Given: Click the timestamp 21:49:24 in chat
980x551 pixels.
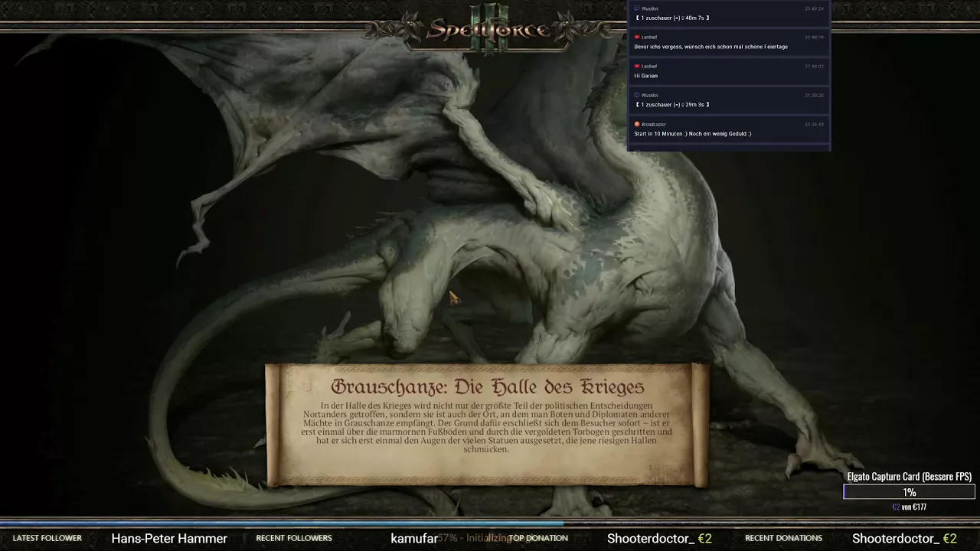Looking at the screenshot, I should click(x=814, y=8).
